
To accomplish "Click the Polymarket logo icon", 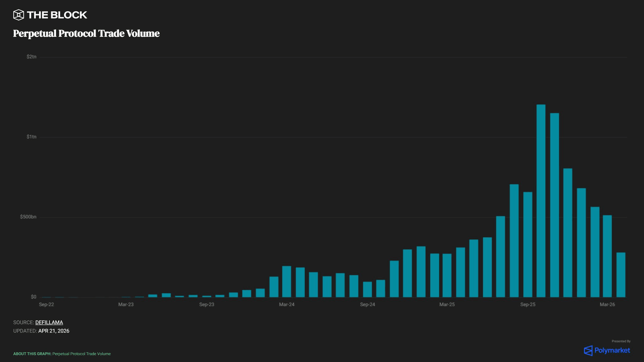I will click(588, 350).
